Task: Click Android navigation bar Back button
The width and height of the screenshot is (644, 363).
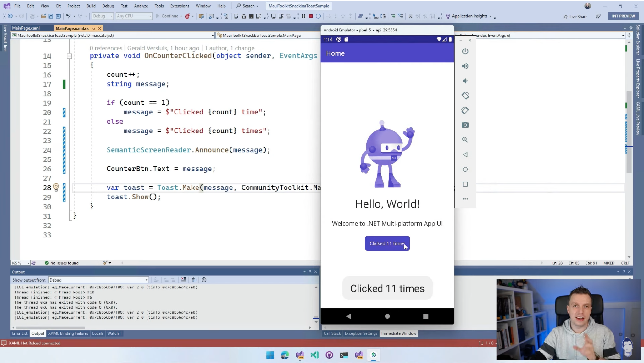Action: (x=348, y=316)
